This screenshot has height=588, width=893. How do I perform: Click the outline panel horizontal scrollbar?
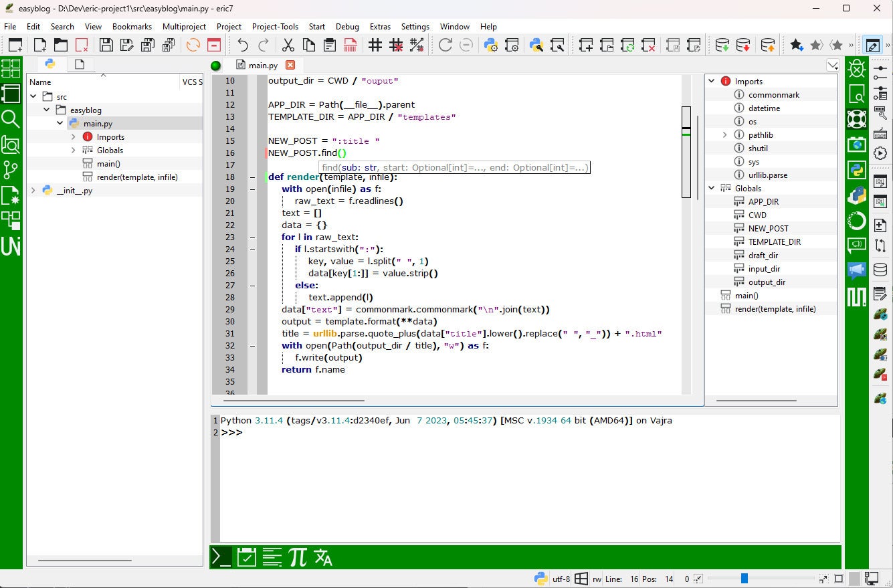pyautogui.click(x=757, y=401)
